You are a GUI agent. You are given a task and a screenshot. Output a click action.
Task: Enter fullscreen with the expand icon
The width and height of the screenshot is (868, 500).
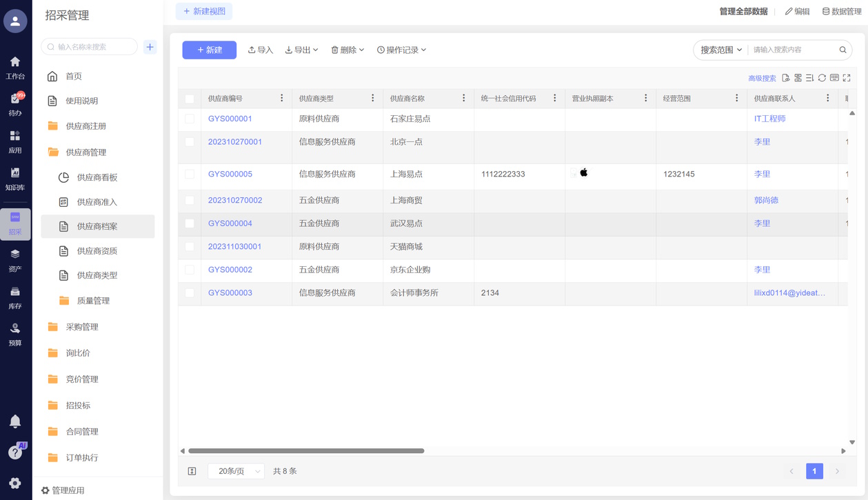coord(847,78)
